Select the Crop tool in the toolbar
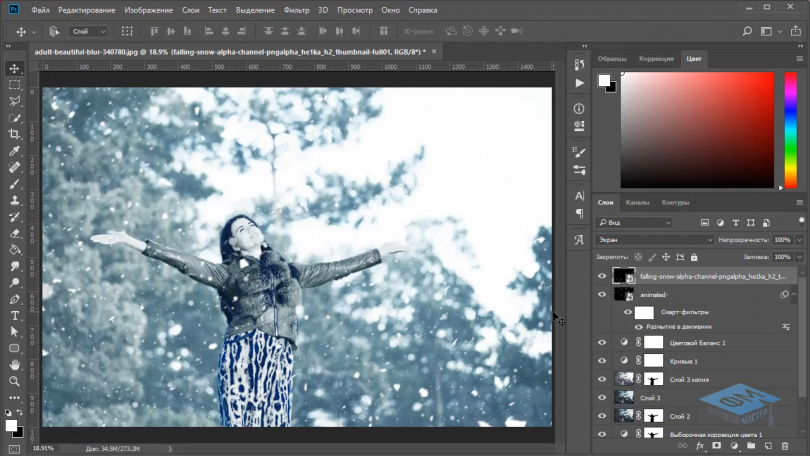The image size is (810, 456). tap(15, 134)
